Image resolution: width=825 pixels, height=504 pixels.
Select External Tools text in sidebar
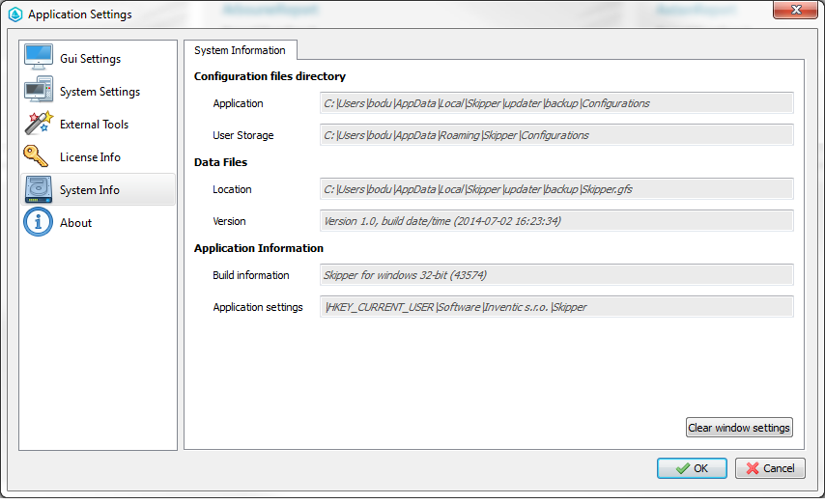[x=94, y=125]
